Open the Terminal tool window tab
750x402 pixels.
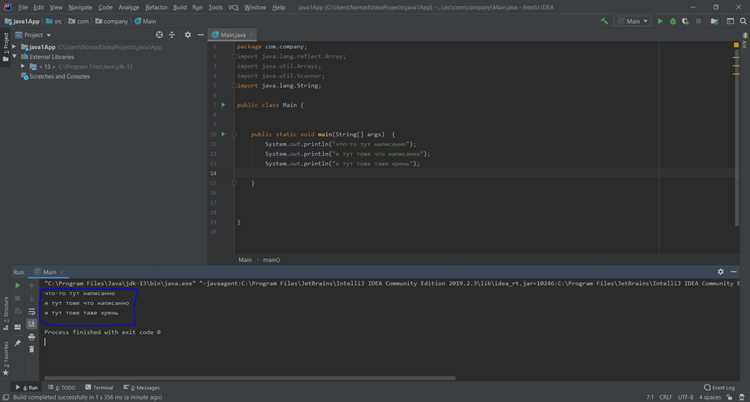[x=99, y=388]
